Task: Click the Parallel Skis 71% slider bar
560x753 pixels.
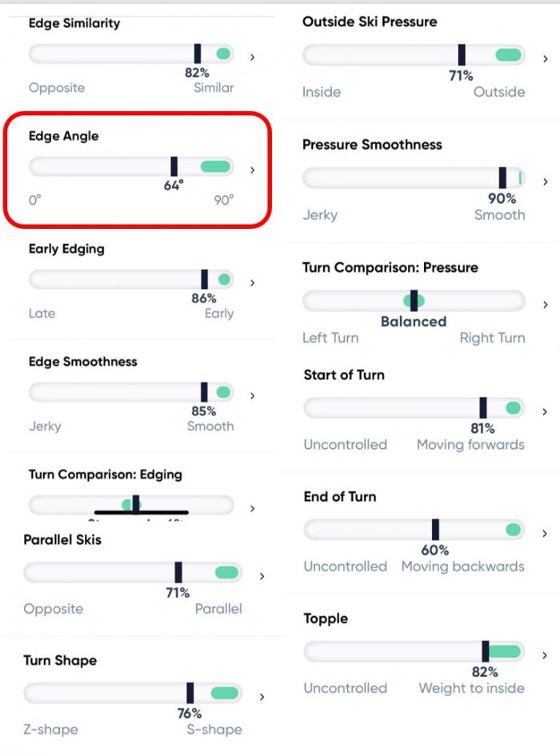Action: click(x=133, y=572)
